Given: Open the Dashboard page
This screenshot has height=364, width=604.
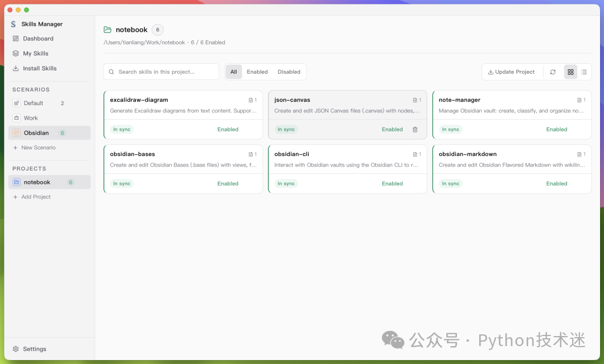Looking at the screenshot, I should pyautogui.click(x=49, y=39).
